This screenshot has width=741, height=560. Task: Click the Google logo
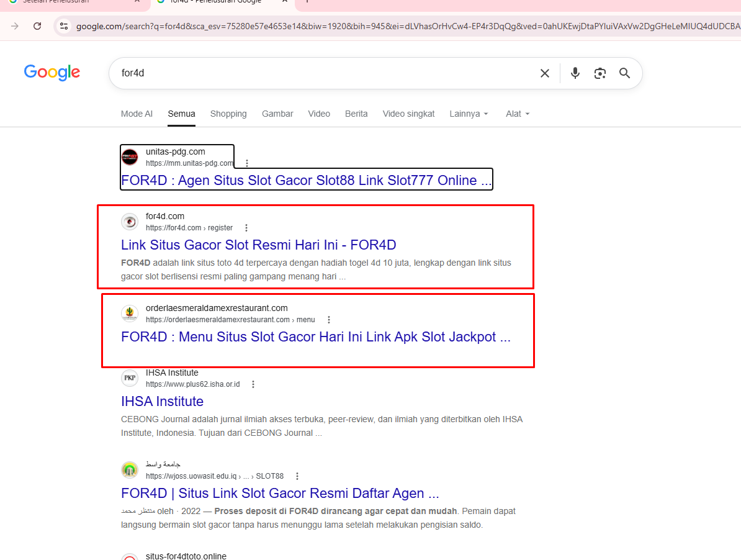[52, 72]
